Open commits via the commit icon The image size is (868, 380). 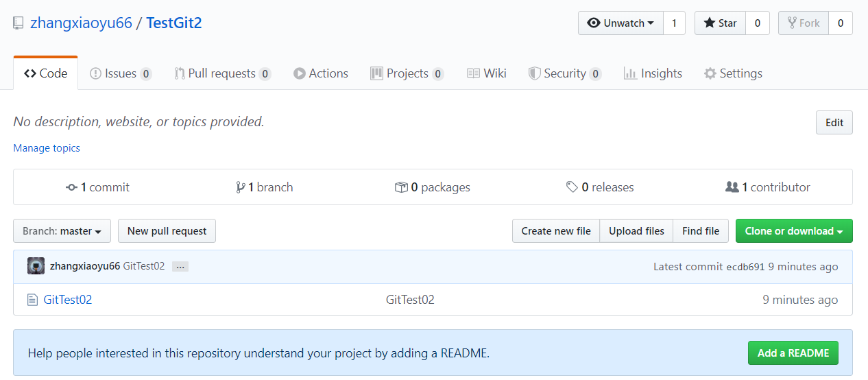point(71,187)
